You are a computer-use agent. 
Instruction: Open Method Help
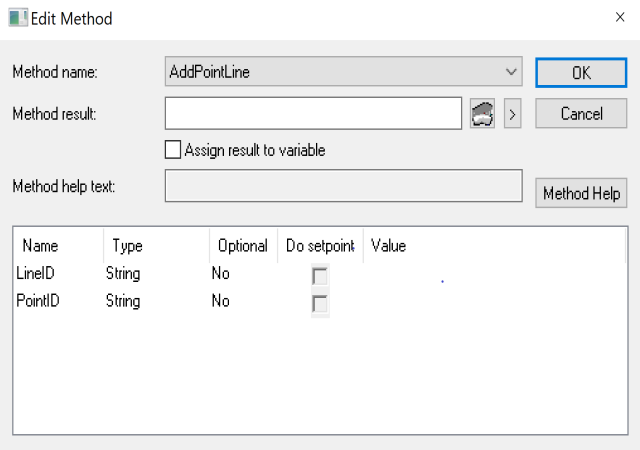click(581, 193)
